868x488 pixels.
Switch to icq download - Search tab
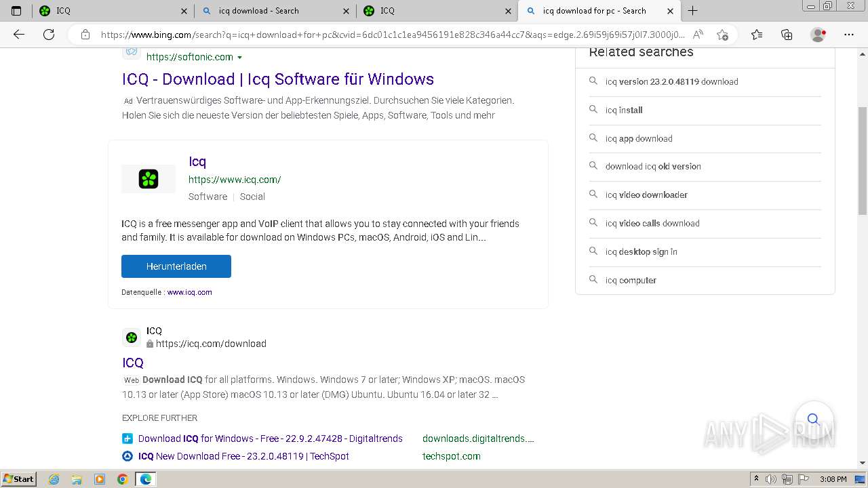(x=275, y=11)
